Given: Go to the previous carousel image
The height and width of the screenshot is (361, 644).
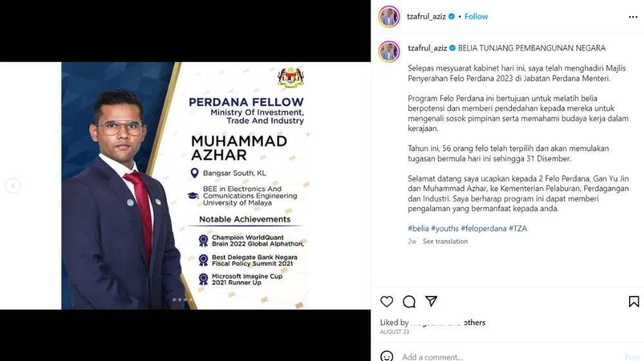Looking at the screenshot, I should tap(13, 186).
